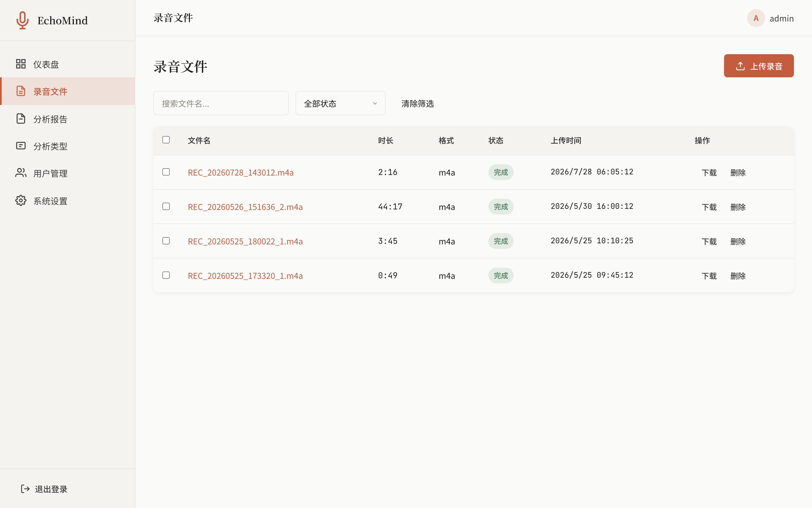Click the 完成 badge in the 0:49 row
Screen dimensions: 812x508
(501, 275)
